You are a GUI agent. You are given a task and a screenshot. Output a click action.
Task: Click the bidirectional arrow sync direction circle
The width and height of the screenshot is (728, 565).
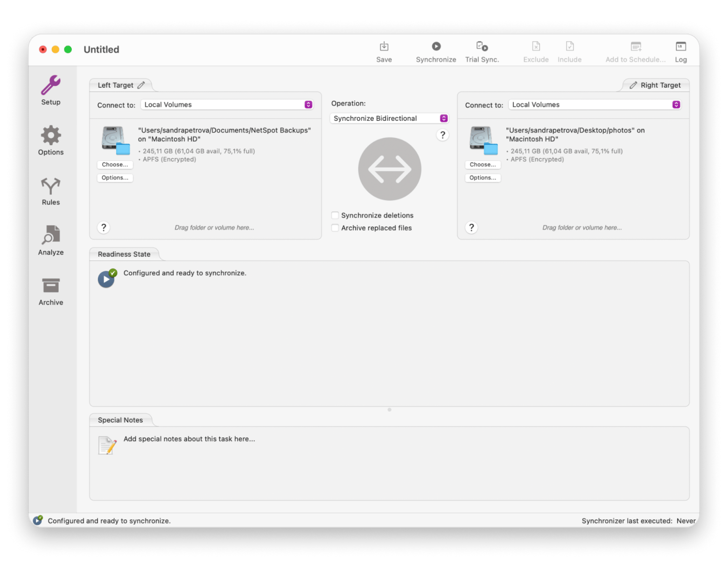[x=390, y=169]
